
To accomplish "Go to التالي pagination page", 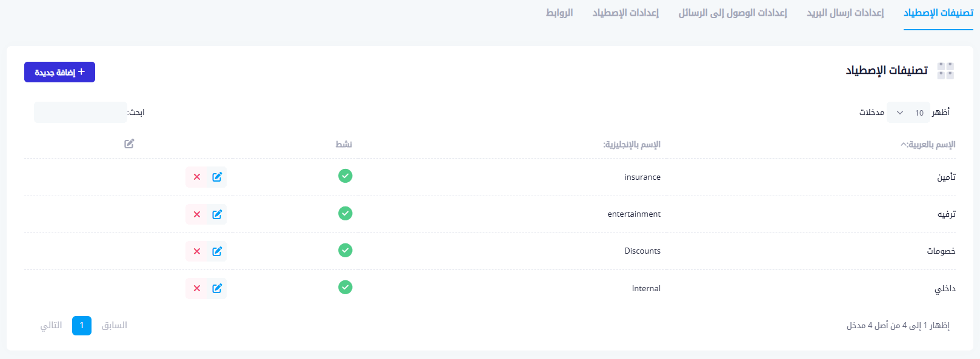I will point(52,326).
